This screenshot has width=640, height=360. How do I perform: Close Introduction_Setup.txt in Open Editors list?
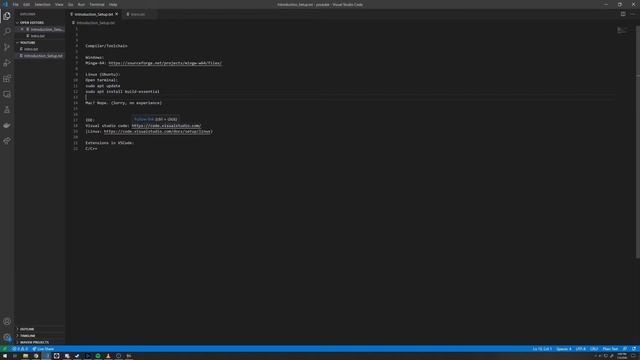click(22, 29)
